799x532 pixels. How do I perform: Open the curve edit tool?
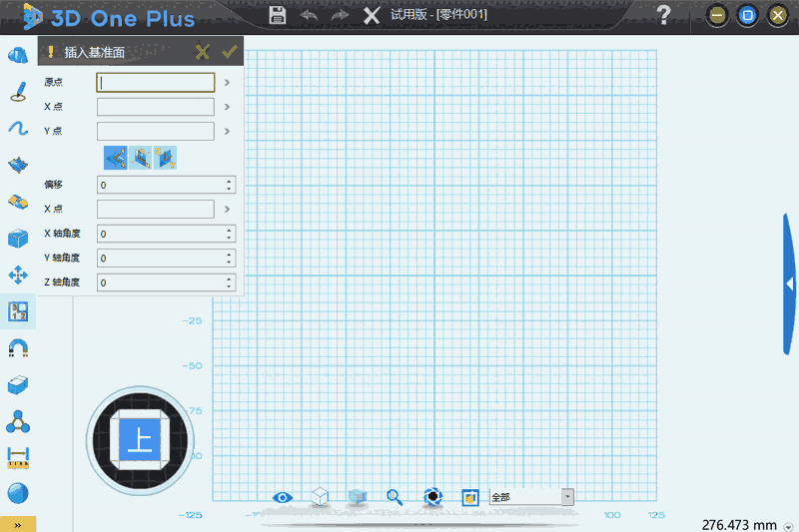click(18, 129)
